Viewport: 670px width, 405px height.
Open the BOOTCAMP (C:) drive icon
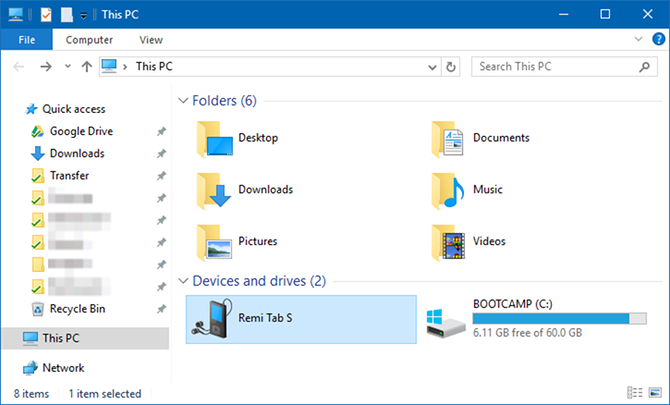tap(446, 323)
